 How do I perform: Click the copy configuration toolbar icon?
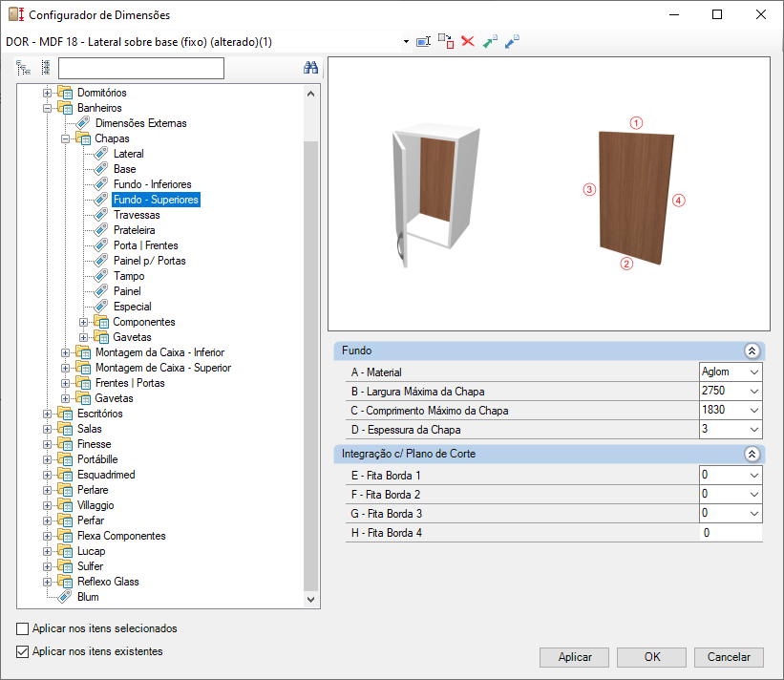point(446,41)
